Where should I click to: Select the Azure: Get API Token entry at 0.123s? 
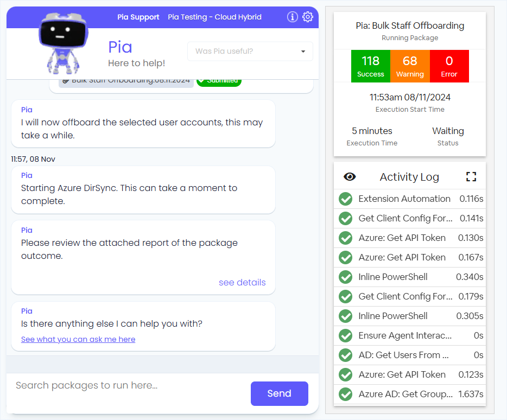point(410,375)
